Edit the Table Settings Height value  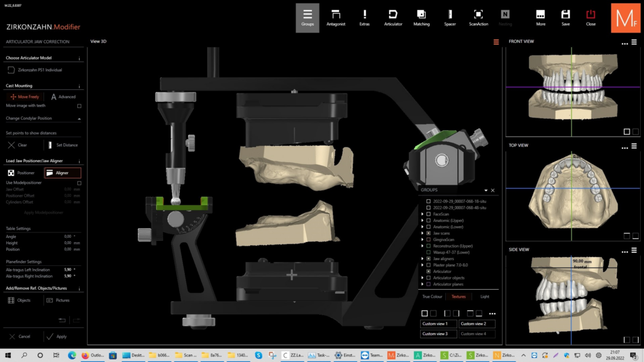68,243
